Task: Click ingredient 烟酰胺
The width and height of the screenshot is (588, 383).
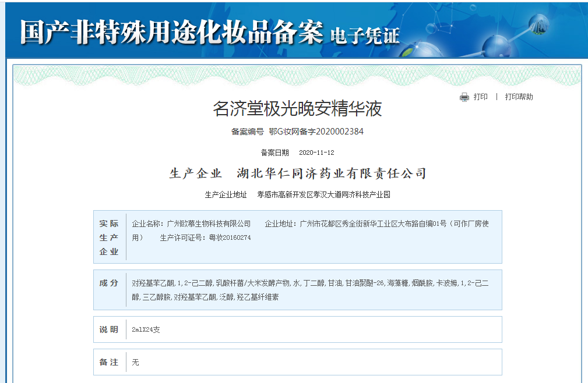Action: click(422, 283)
